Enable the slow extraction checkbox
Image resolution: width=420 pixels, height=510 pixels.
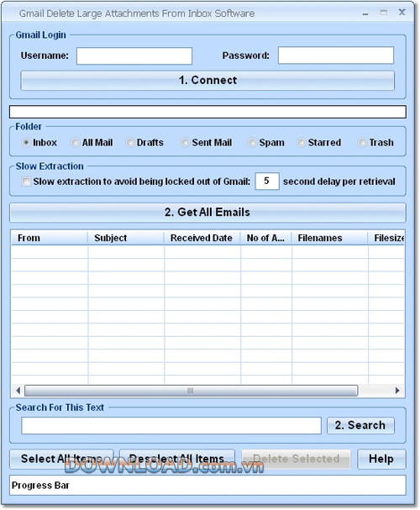(26, 181)
